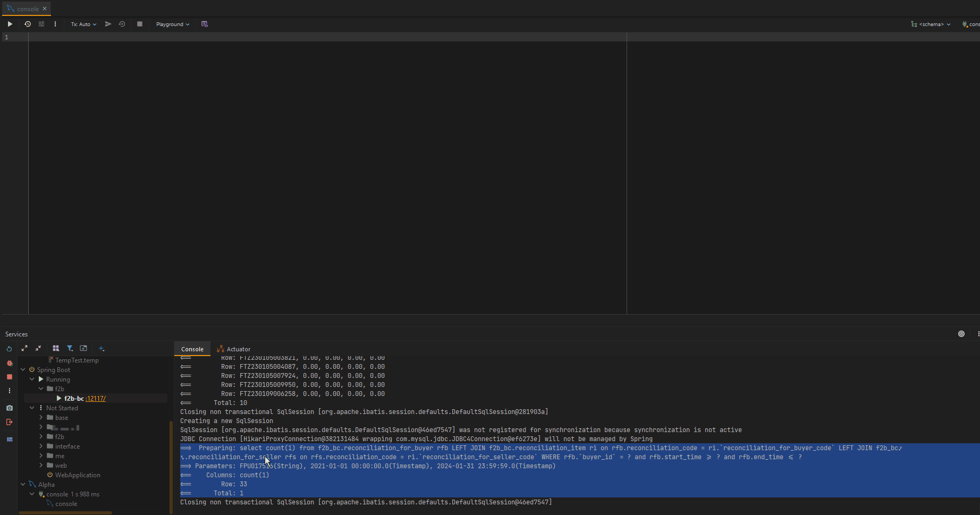Commit the transaction with the send arrow icon

click(108, 24)
